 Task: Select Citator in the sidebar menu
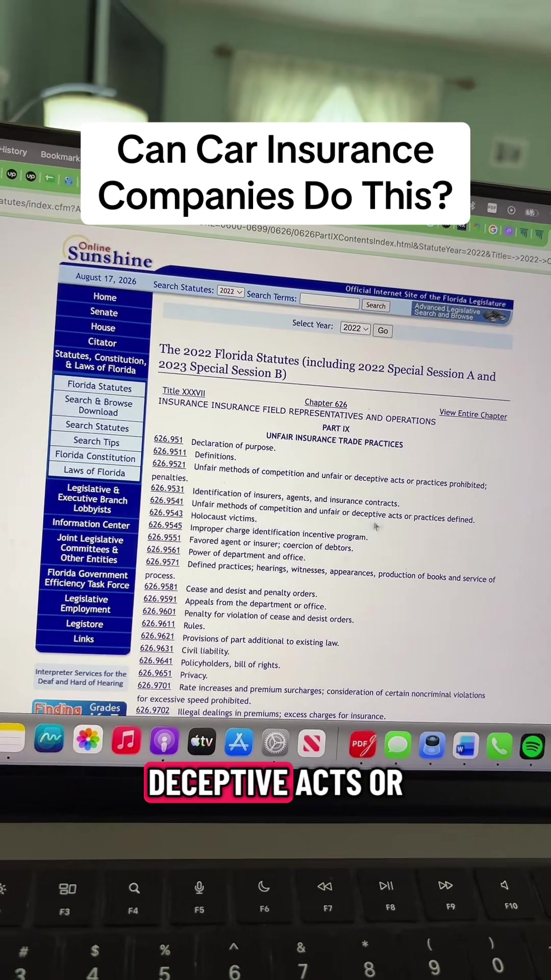tap(102, 342)
